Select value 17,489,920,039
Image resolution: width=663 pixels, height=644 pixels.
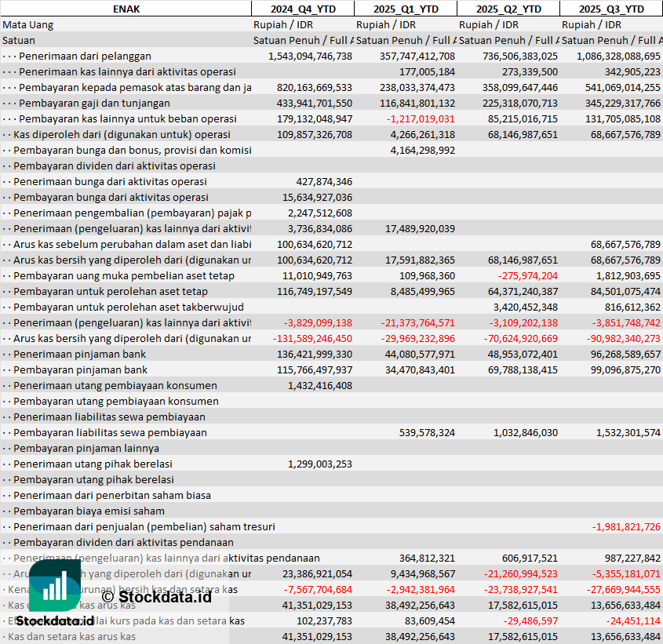pyautogui.click(x=421, y=228)
